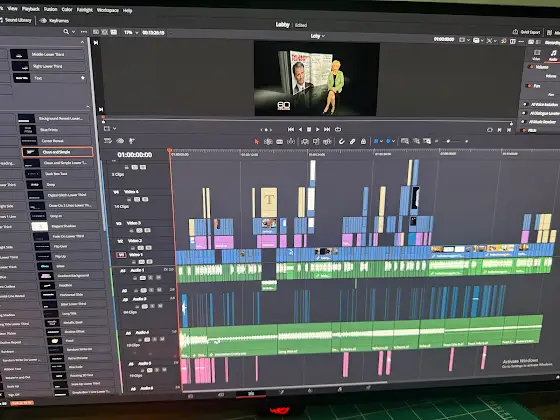560x420 pixels.
Task: Click the zoom out minus button
Action: pos(437,141)
